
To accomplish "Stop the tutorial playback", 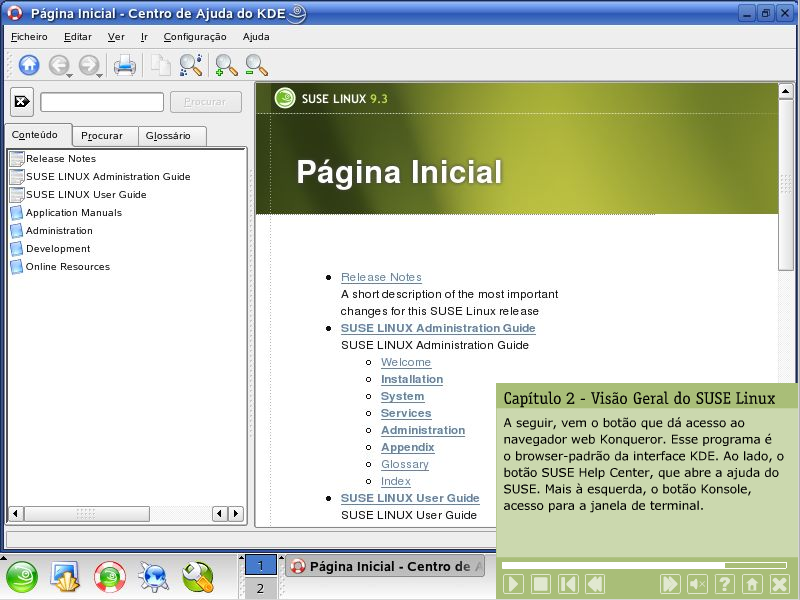I will coord(540,584).
